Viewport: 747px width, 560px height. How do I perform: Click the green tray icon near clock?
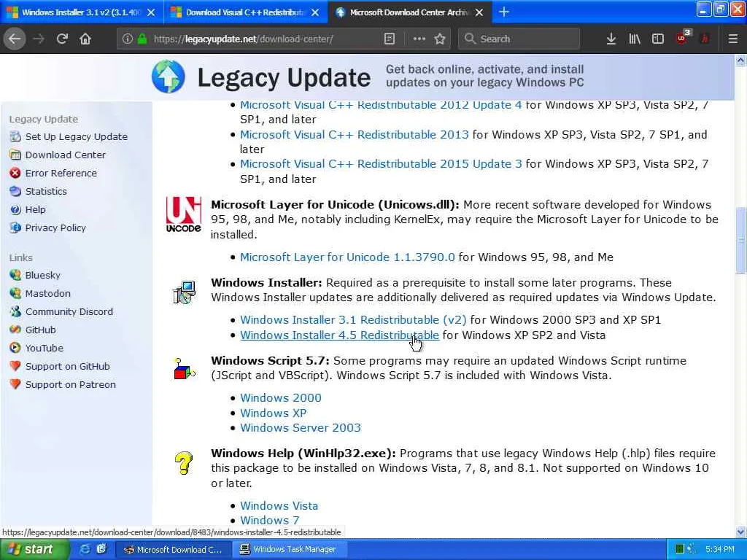coord(680,549)
